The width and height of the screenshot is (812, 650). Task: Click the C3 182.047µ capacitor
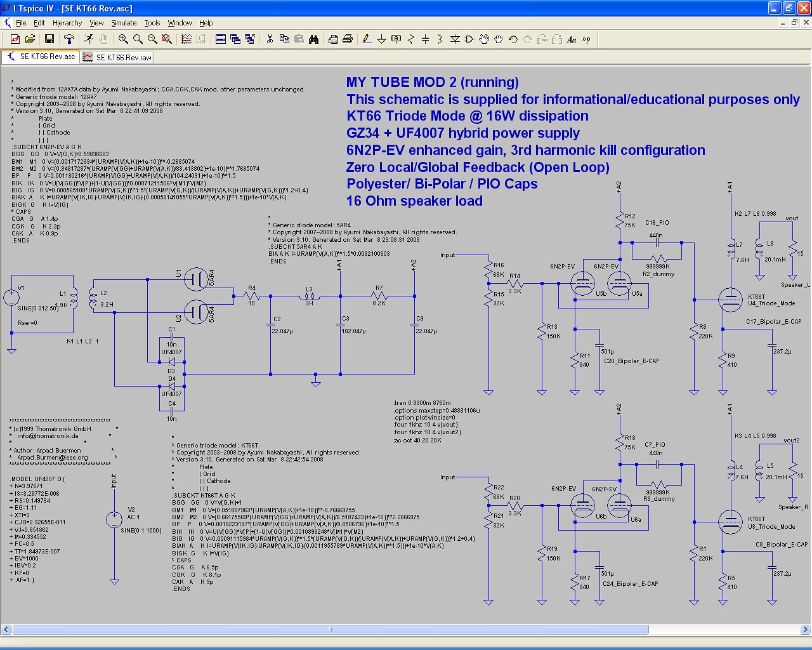(x=341, y=324)
